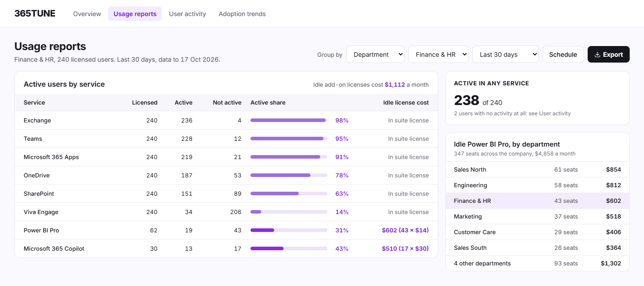Select the Usage reports tab
644x286 pixels.
coord(135,14)
